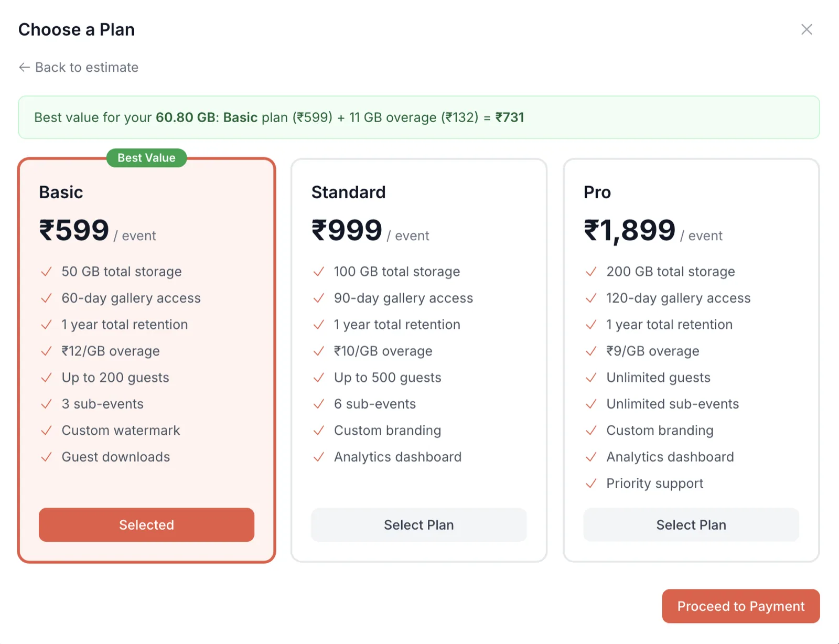Click the checkmark next to "Priority support"
The width and height of the screenshot is (839, 644).
[591, 484]
